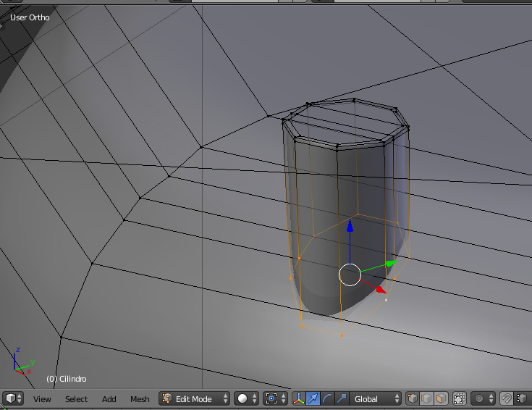This screenshot has width=532, height=410.
Task: Select the scale manipulator icon
Action: coord(342,398)
